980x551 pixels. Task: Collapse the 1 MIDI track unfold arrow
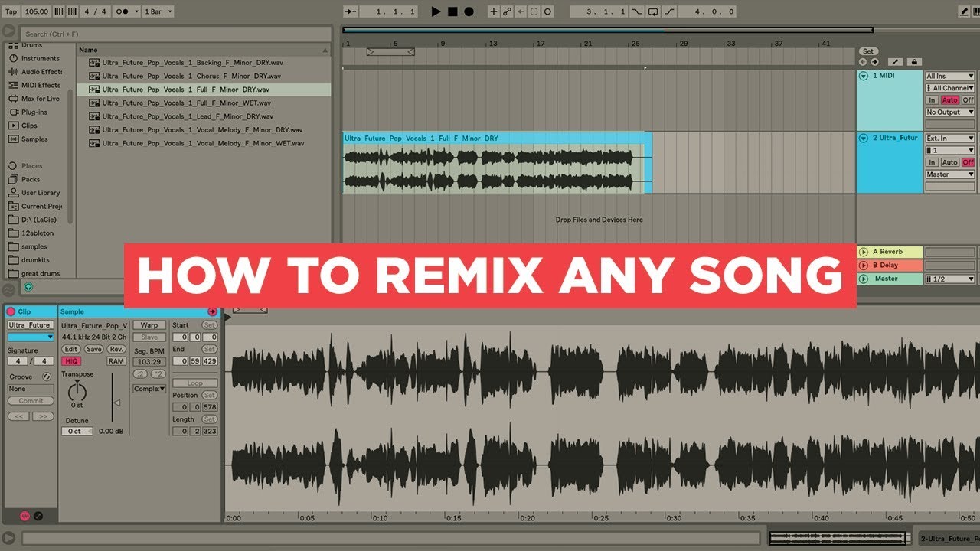coord(864,76)
